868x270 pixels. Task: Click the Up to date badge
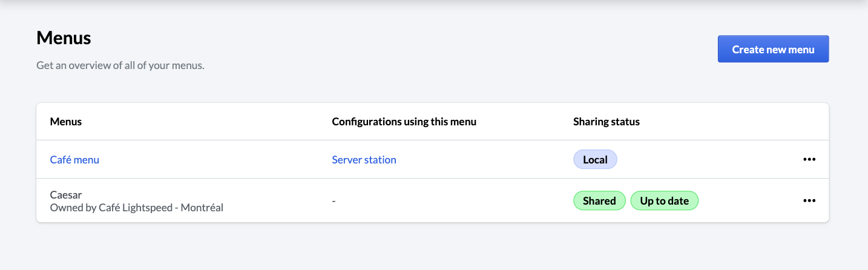(x=664, y=201)
